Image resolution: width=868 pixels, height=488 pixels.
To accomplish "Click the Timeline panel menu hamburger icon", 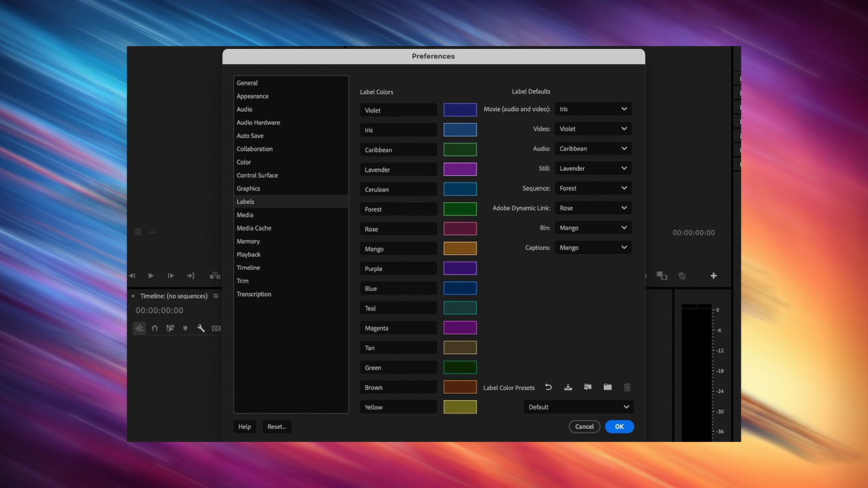I will (x=216, y=296).
